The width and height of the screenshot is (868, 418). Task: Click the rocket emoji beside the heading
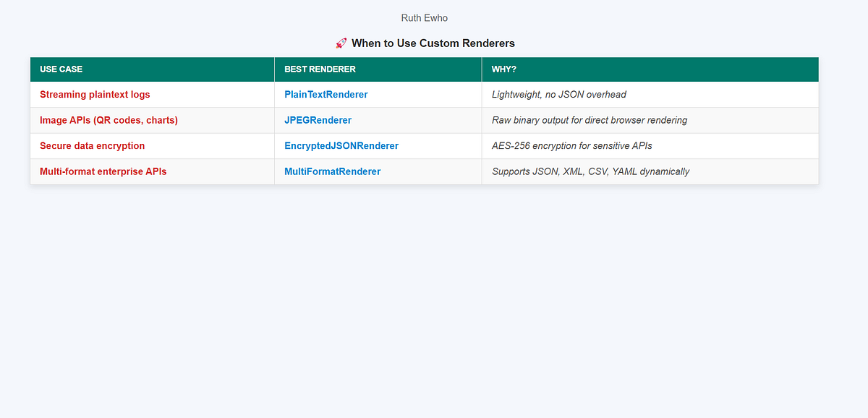341,43
